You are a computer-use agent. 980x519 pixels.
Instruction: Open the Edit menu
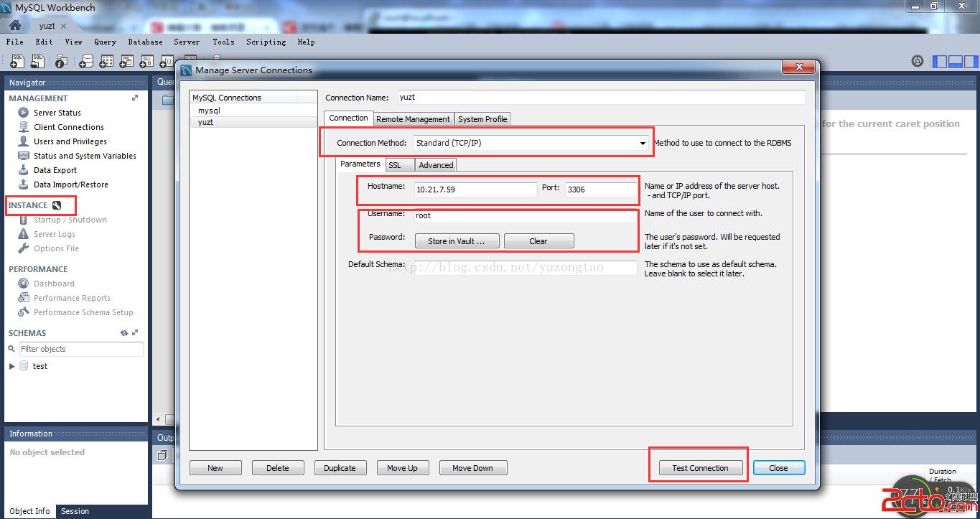pyautogui.click(x=45, y=42)
